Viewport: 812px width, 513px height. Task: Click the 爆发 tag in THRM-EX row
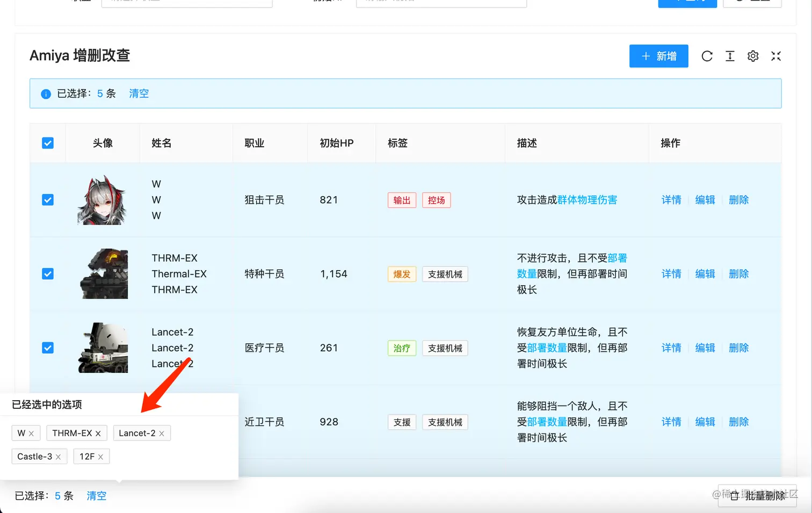[x=402, y=274]
